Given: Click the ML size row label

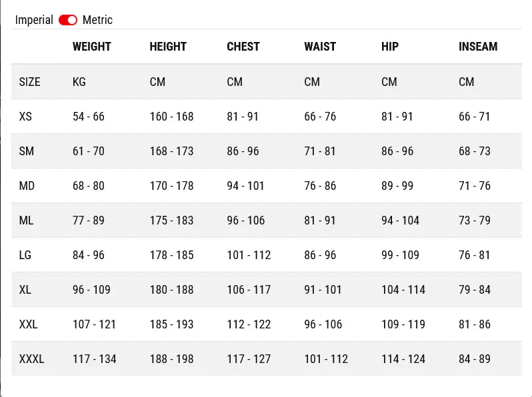Looking at the screenshot, I should (x=27, y=220).
